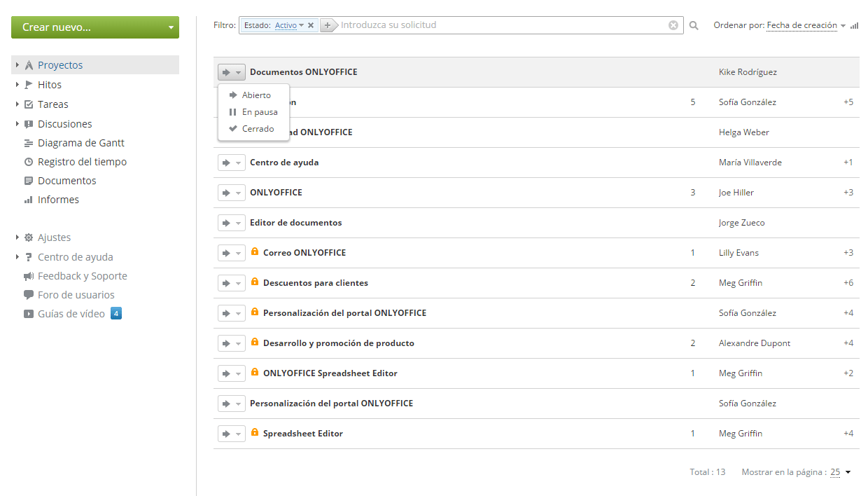Click the Guías de vídeo badge showing 4
Screen dimensions: 868x496
tap(116, 313)
